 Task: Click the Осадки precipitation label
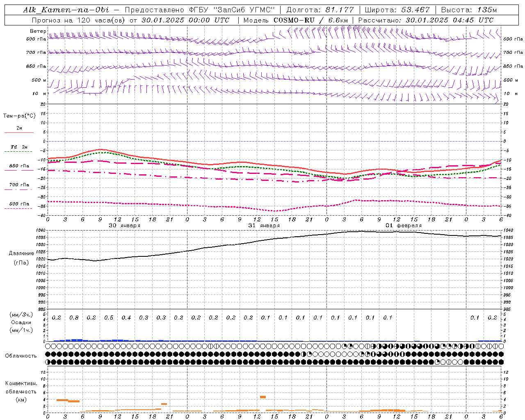point(21,322)
